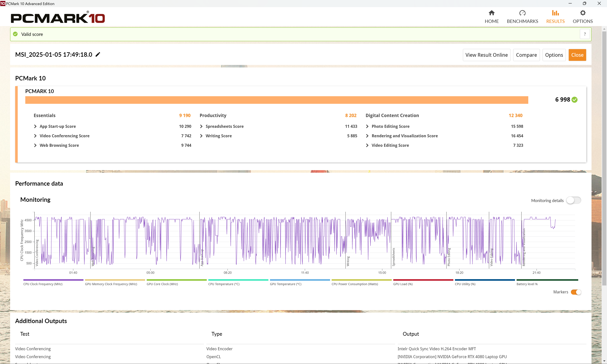Click the Essentials score 9 190
The image size is (607, 364).
[x=185, y=115]
